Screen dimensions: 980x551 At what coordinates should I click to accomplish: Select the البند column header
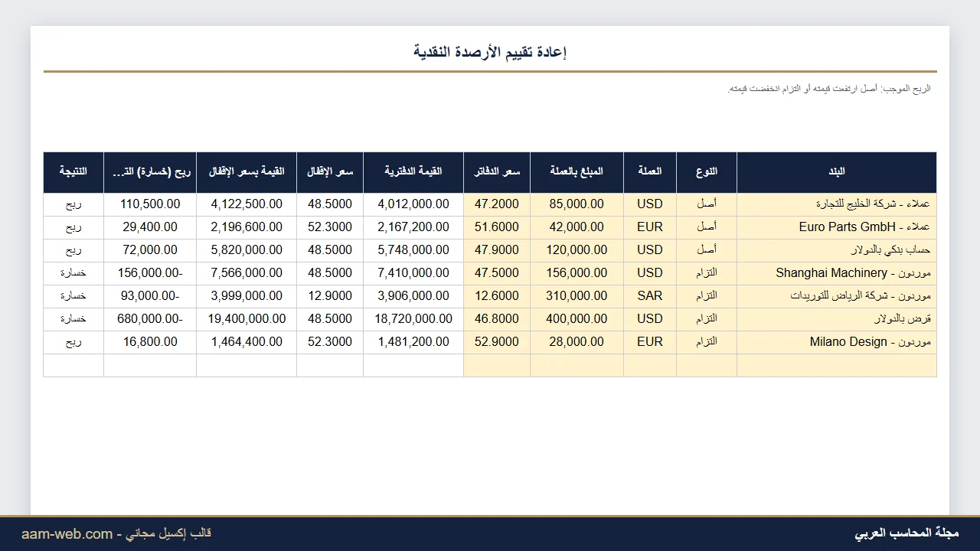(x=837, y=172)
